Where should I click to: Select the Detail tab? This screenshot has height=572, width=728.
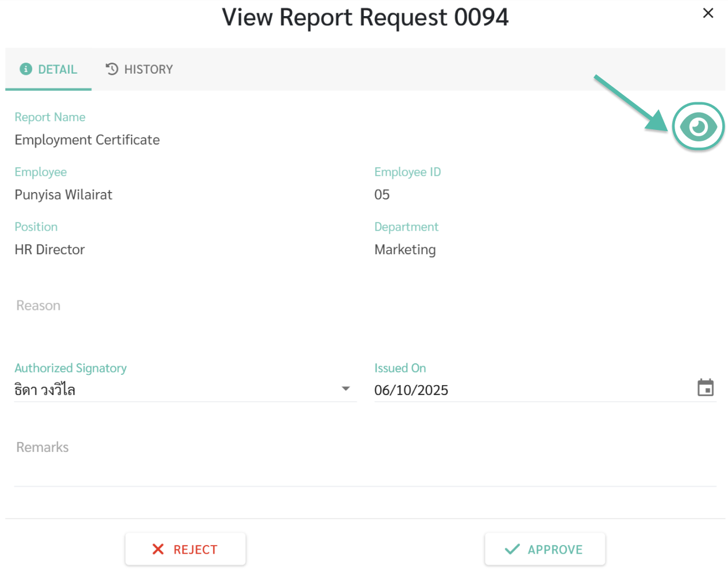pos(48,70)
